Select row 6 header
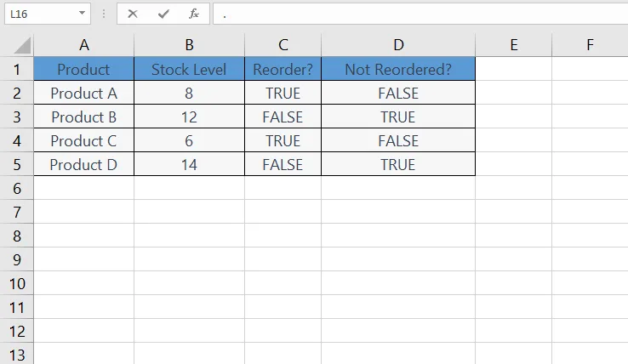The width and height of the screenshot is (628, 364). [x=17, y=188]
